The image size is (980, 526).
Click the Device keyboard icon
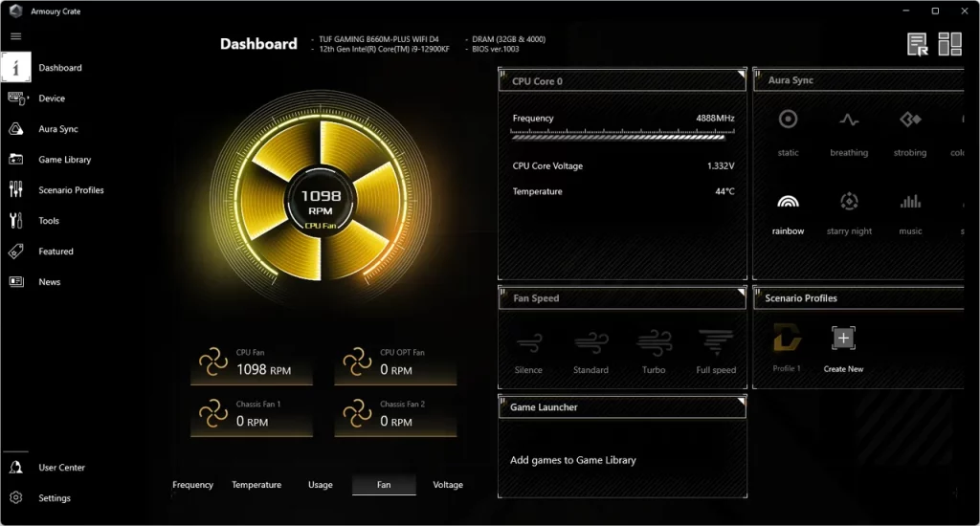pos(17,99)
